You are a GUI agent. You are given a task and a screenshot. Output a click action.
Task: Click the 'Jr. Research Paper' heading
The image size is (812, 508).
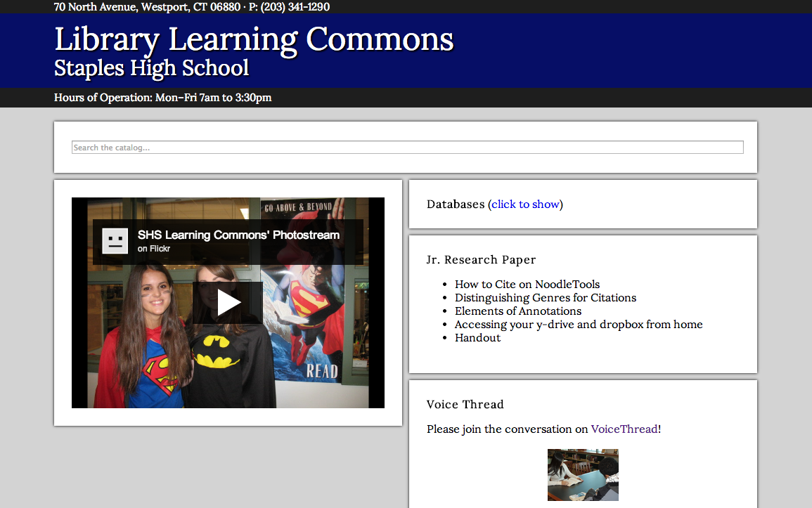click(481, 260)
